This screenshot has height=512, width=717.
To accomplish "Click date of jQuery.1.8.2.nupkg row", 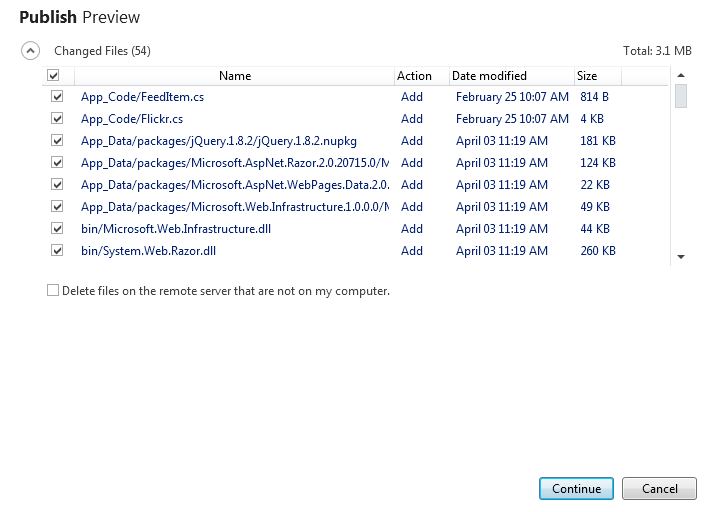I will coord(502,141).
